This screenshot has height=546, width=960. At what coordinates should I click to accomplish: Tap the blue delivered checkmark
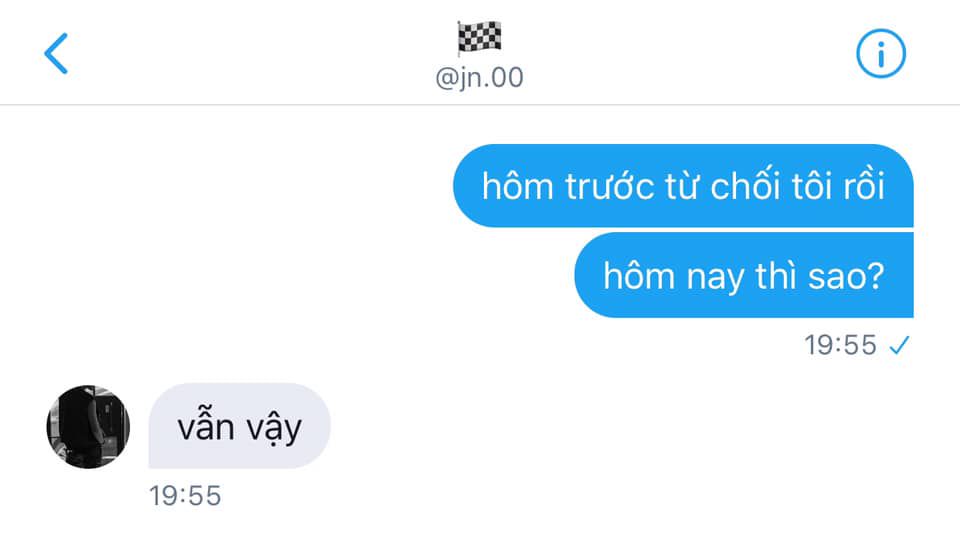coord(899,345)
